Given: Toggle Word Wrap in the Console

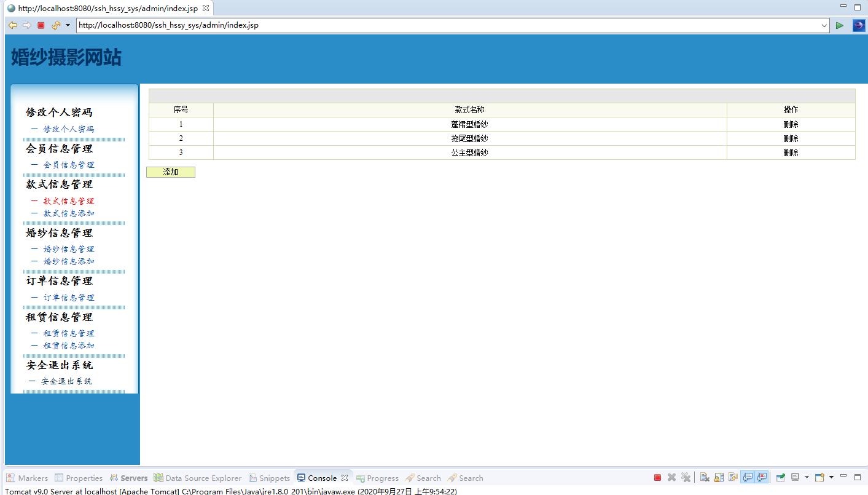Looking at the screenshot, I should coord(733,477).
